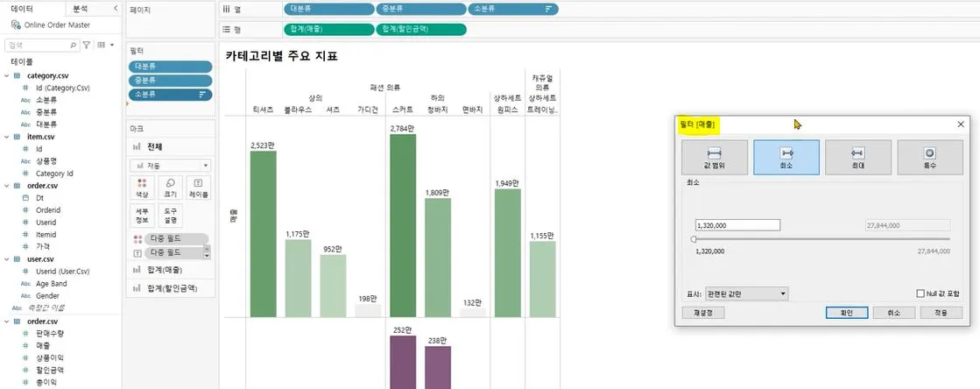The width and height of the screenshot is (980, 389).
Task: Open the 색상 (color) marks card button
Action: [x=142, y=187]
